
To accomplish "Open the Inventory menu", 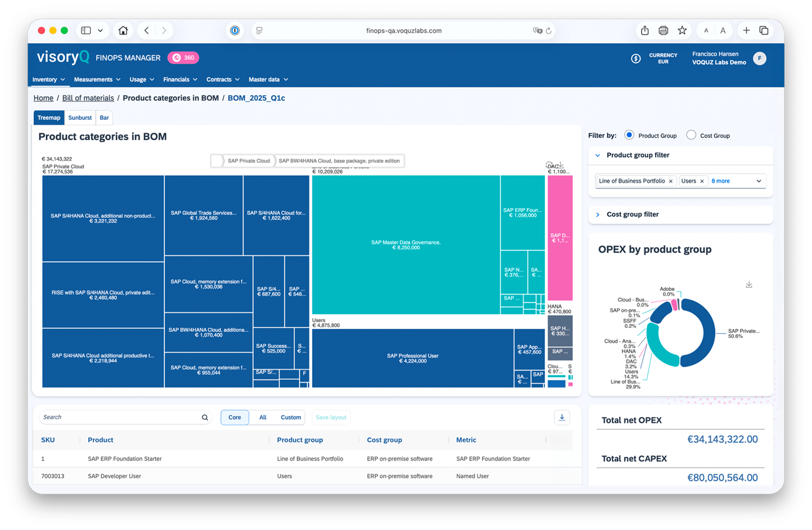I will (x=49, y=79).
